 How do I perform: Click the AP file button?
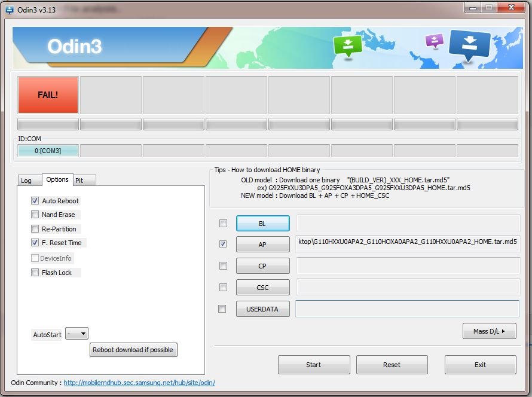[x=263, y=245]
